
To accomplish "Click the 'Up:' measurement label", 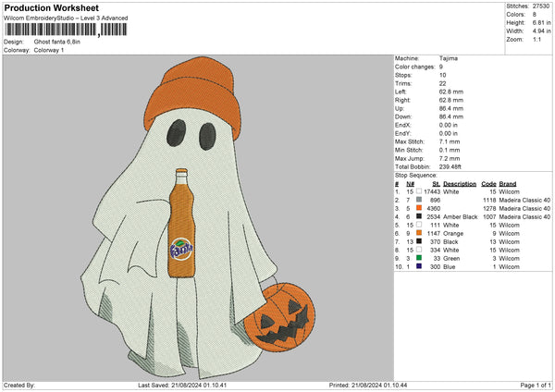I will pyautogui.click(x=400, y=108).
